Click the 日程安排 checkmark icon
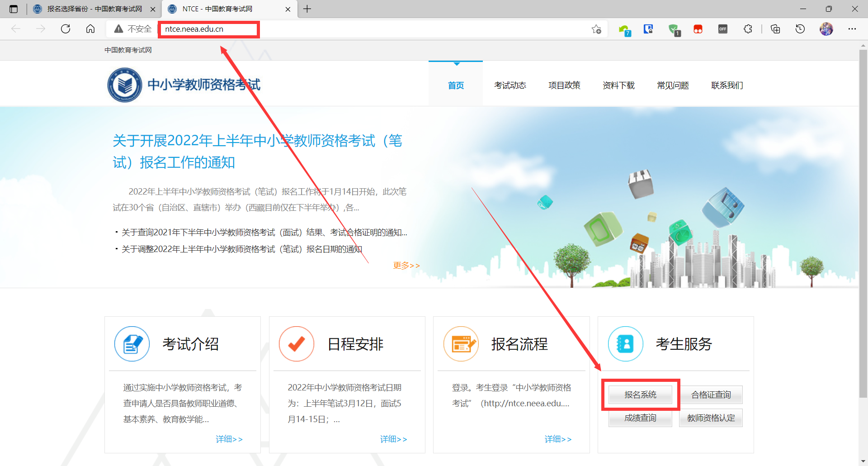 (297, 344)
